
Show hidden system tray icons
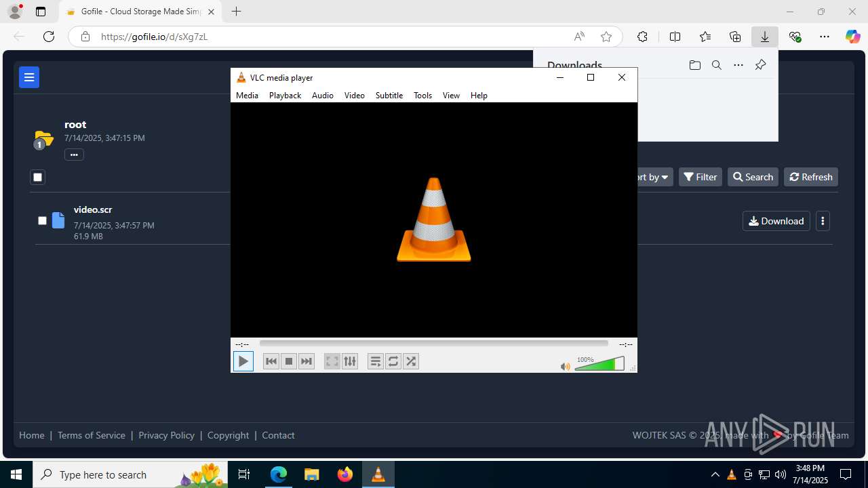coord(715,474)
